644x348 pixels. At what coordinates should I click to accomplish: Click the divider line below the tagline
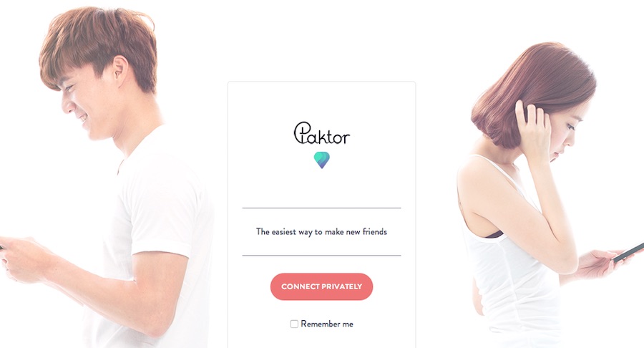(321, 255)
